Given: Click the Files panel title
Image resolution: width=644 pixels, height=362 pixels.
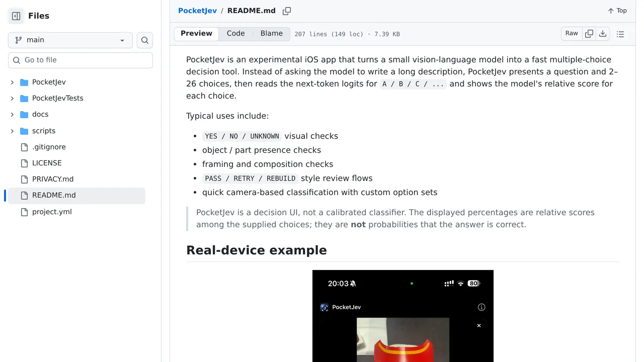Looking at the screenshot, I should point(39,16).
